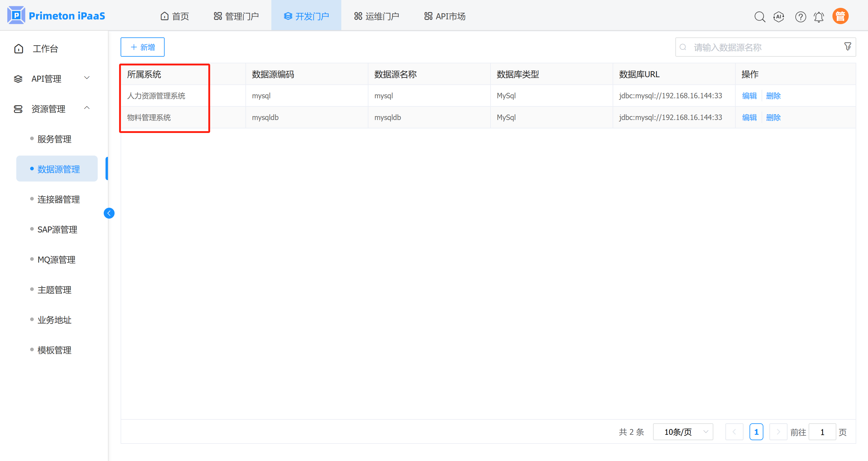Click the Primeton iPaaS logo
868x461 pixels.
pyautogui.click(x=56, y=15)
